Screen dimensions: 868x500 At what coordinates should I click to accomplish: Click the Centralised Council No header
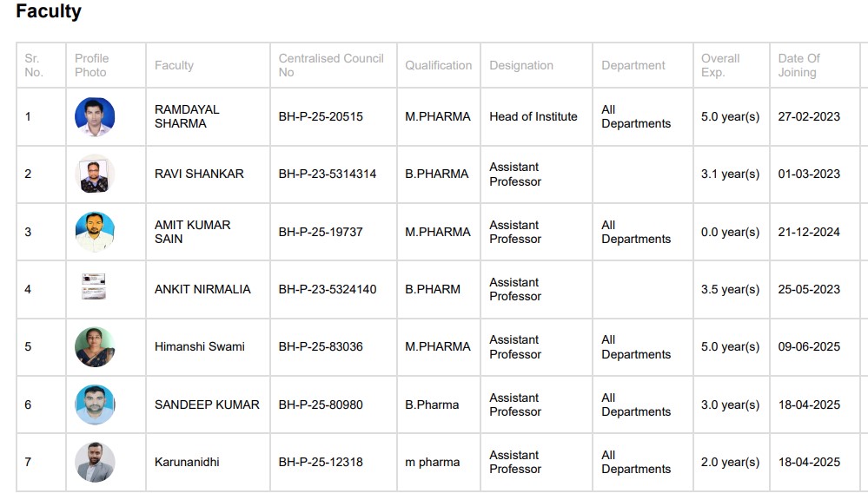click(331, 65)
